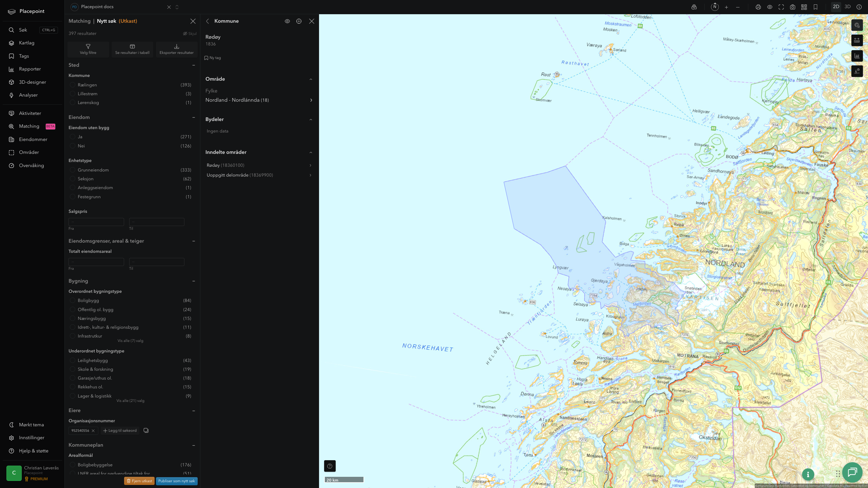This screenshot has width=868, height=488.
Task: Check the Boligbygg building type
Action: tap(73, 300)
